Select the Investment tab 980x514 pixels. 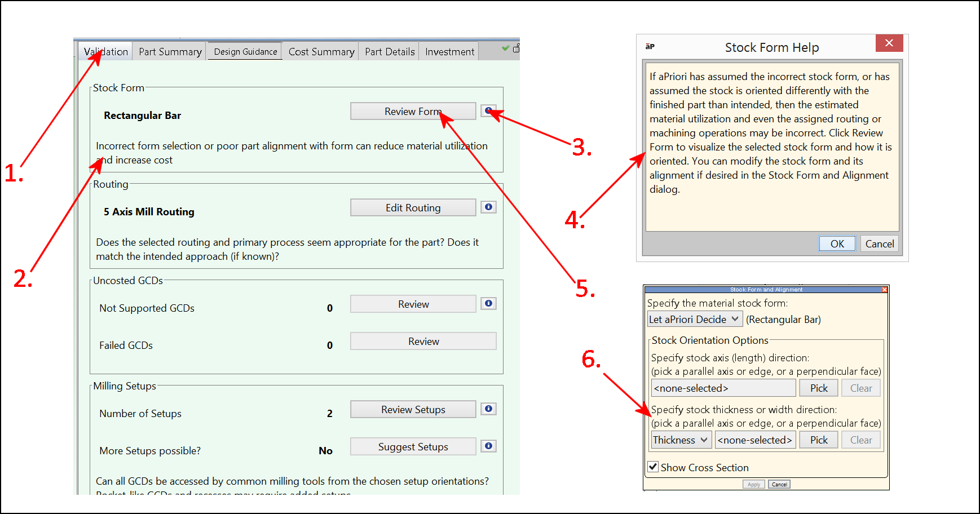[x=449, y=52]
